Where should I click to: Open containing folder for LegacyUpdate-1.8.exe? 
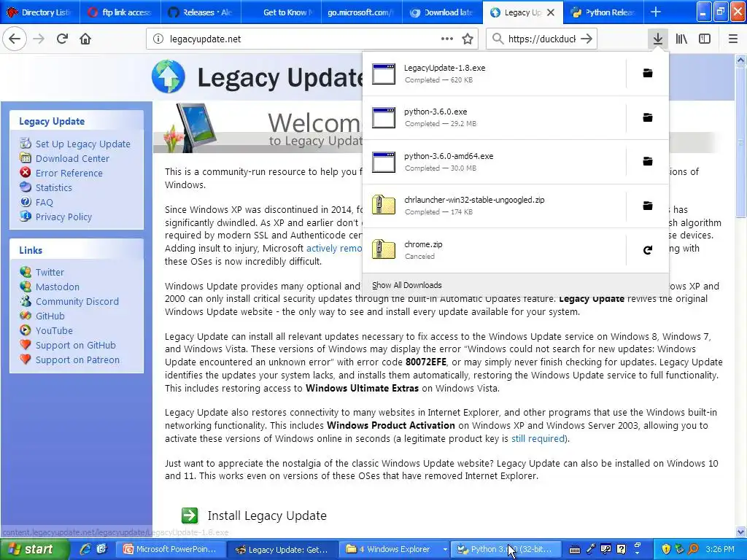pos(648,74)
